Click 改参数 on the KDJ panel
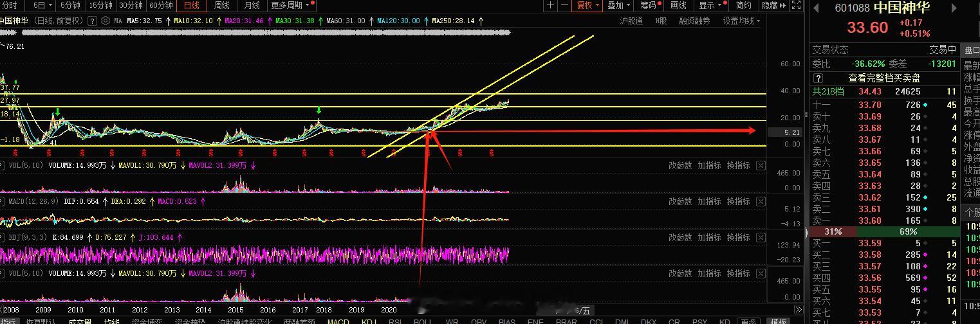980x324 pixels. 680,238
